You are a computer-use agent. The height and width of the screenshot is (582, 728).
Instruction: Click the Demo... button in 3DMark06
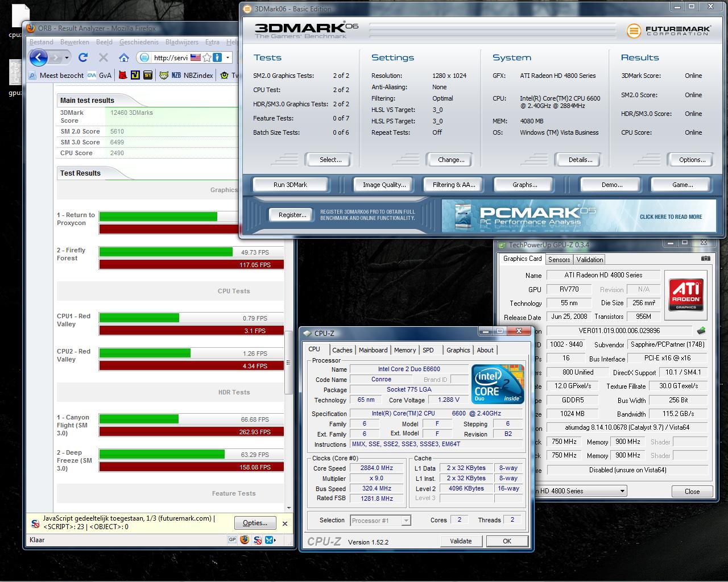[611, 185]
